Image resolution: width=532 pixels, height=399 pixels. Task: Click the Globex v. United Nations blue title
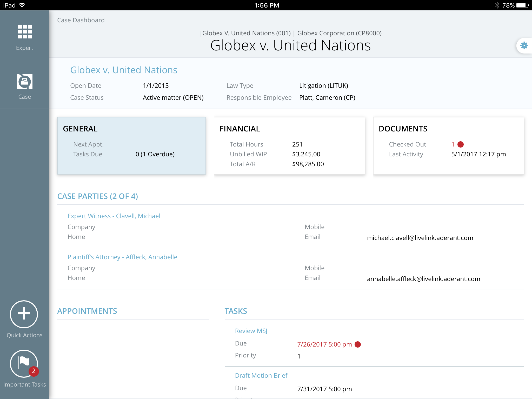click(x=124, y=70)
